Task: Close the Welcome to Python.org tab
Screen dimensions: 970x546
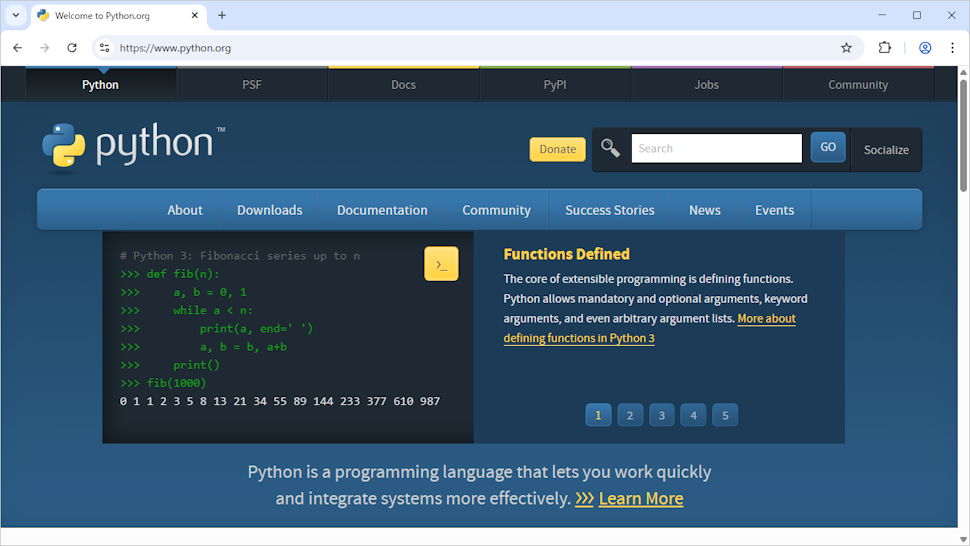Action: 195,15
